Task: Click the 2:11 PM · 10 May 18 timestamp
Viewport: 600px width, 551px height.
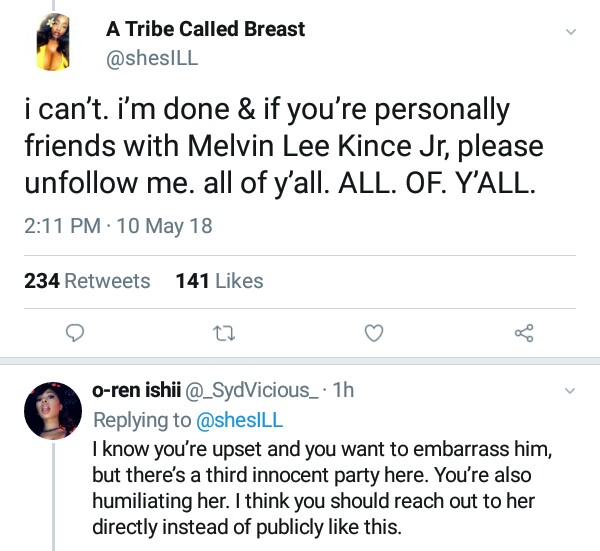Action: tap(118, 226)
